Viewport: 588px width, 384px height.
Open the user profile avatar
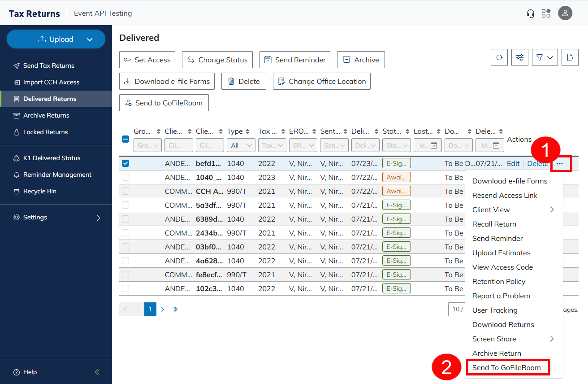click(565, 13)
